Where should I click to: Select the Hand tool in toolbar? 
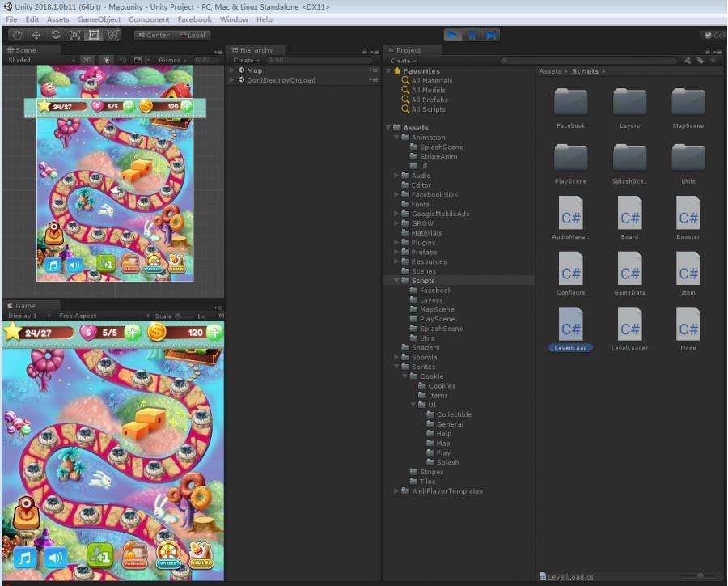[17, 35]
